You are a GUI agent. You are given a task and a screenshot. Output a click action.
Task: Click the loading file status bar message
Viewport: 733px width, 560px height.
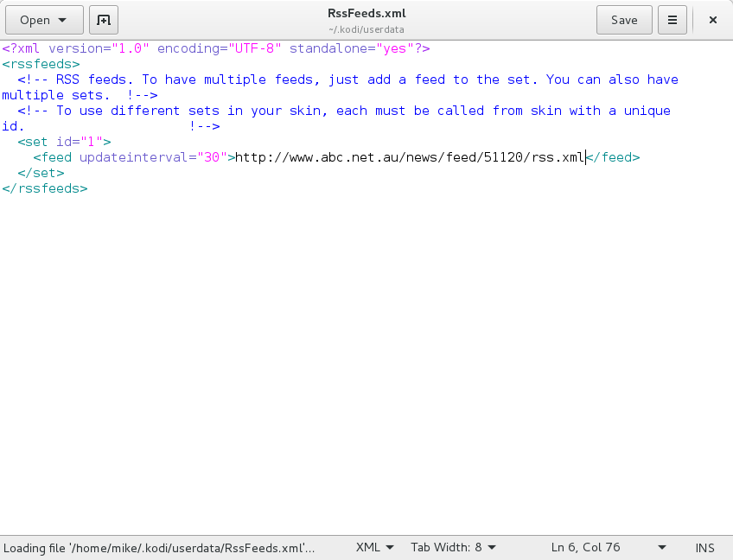(159, 547)
